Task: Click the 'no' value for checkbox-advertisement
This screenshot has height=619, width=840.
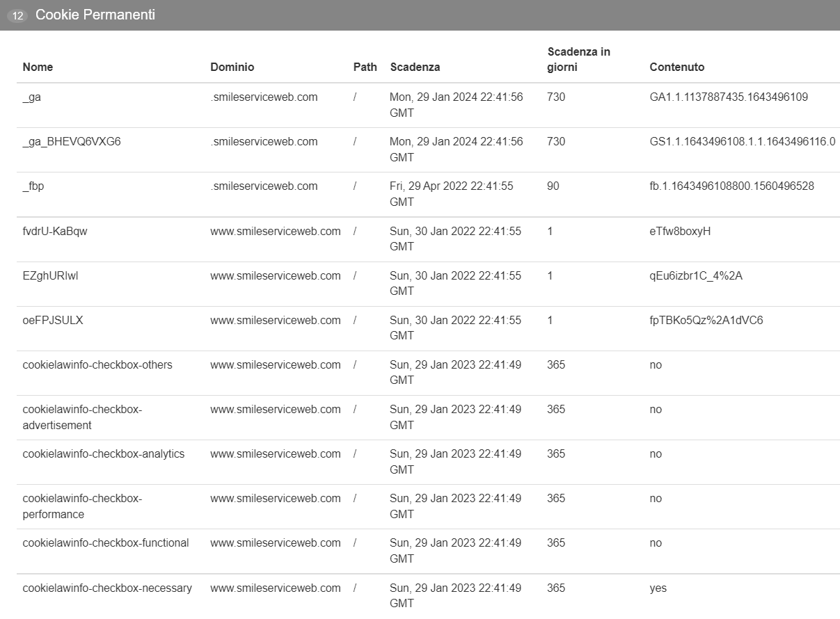Action: pyautogui.click(x=656, y=410)
